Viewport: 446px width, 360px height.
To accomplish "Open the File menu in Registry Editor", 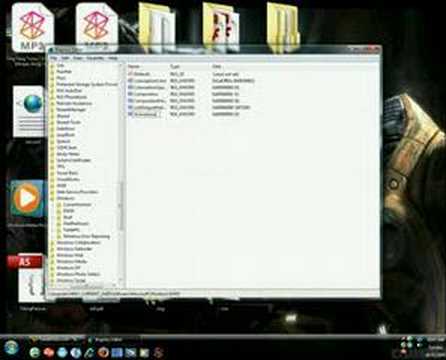I will pos(54,58).
